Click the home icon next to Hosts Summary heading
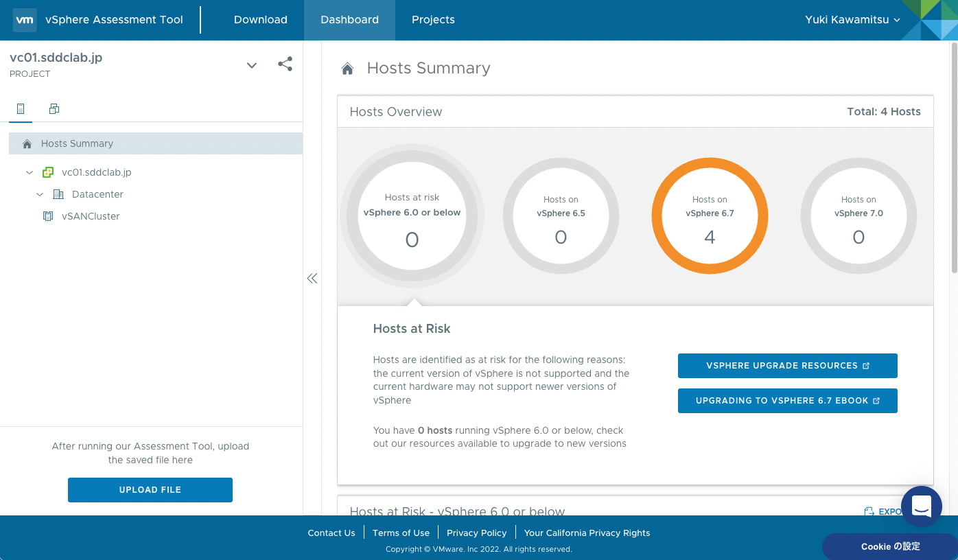Viewport: 958px width, 560px height. coord(348,69)
